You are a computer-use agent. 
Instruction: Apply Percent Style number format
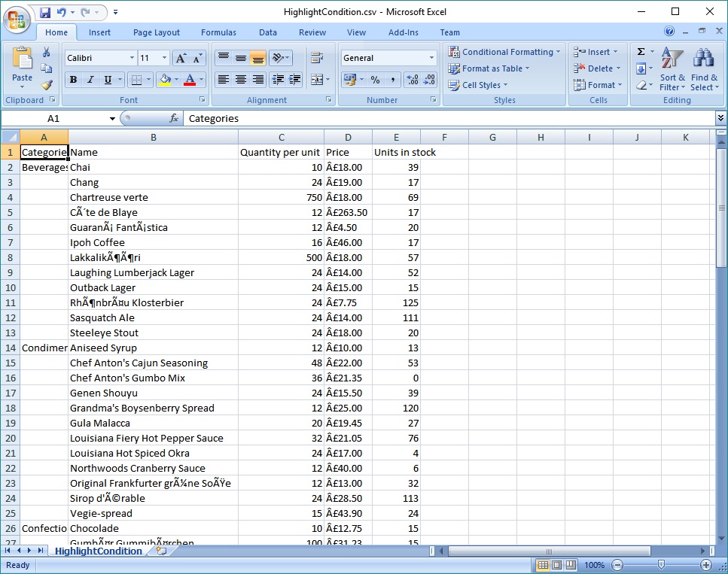click(375, 79)
